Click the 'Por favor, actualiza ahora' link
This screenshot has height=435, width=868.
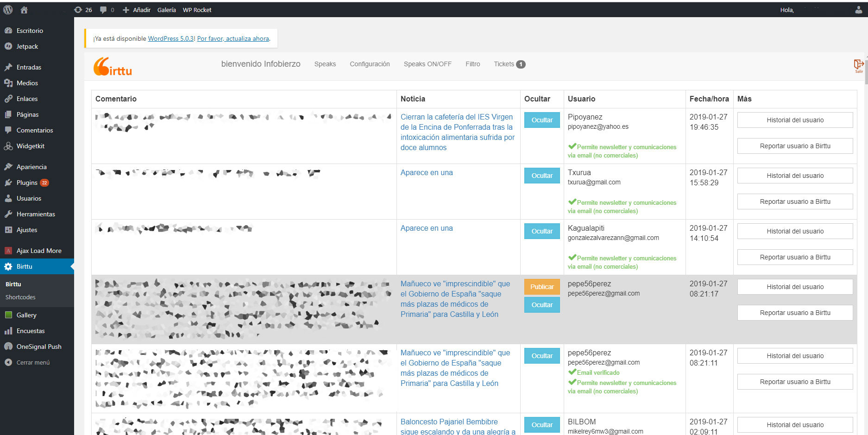(x=233, y=38)
